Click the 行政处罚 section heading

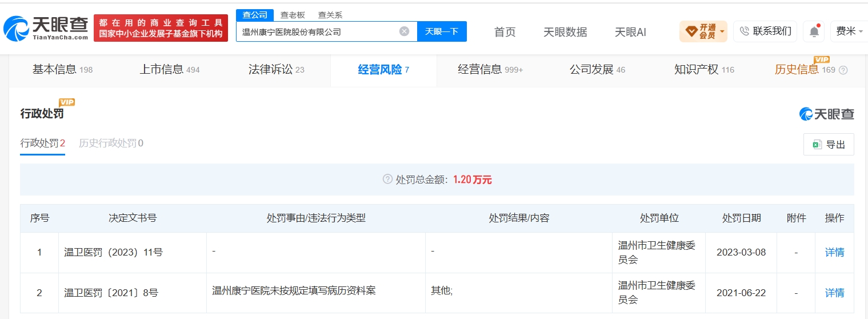coord(42,113)
